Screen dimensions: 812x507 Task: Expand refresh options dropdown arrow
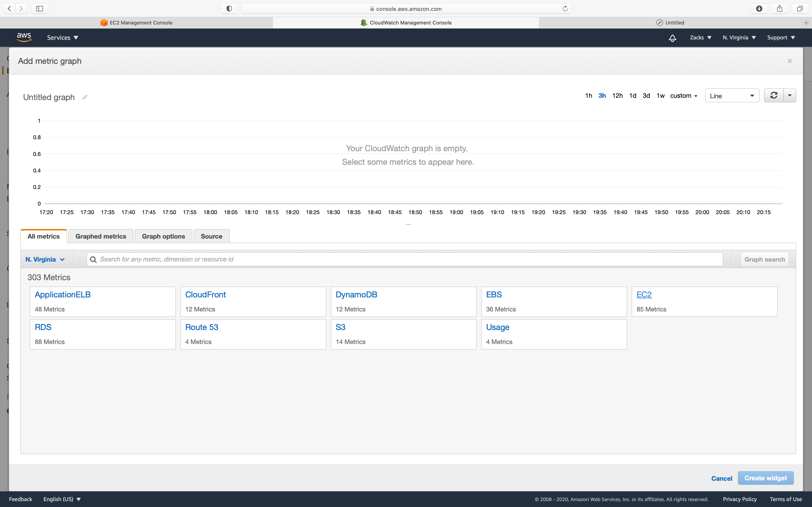click(790, 96)
